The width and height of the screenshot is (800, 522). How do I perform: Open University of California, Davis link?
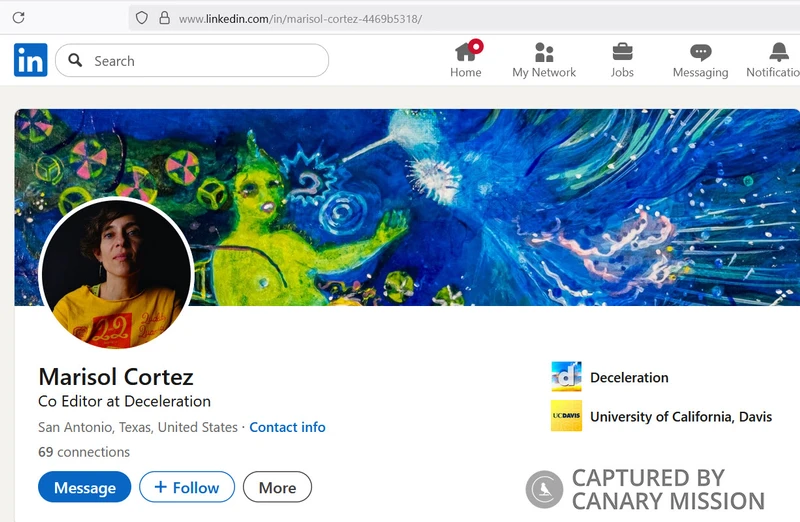tap(681, 417)
